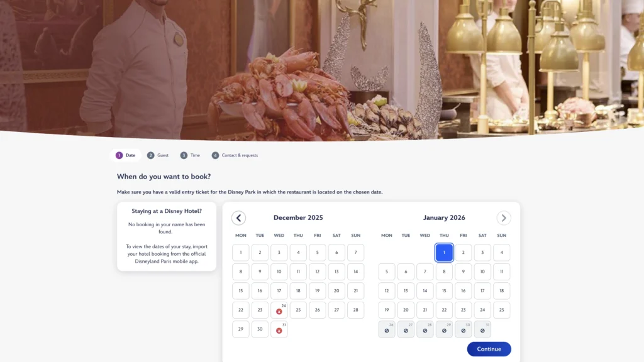Pick January 15 as the booking date
This screenshot has height=362, width=644.
(444, 291)
